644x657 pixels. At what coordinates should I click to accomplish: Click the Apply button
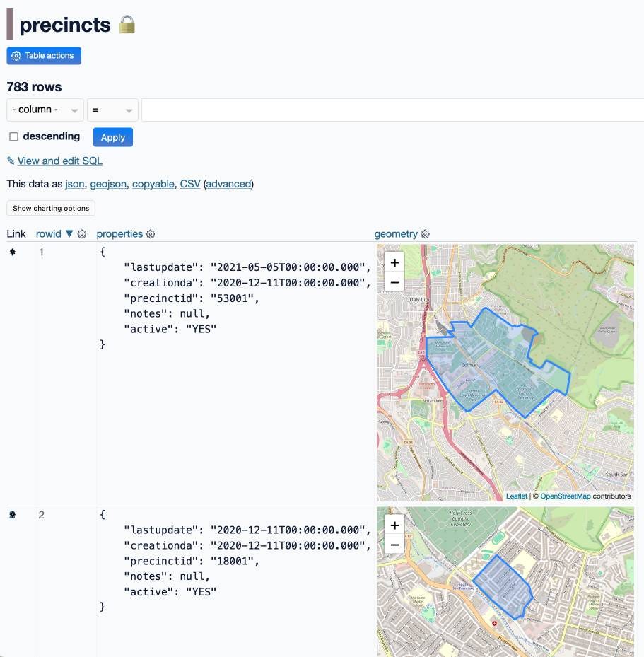click(113, 137)
